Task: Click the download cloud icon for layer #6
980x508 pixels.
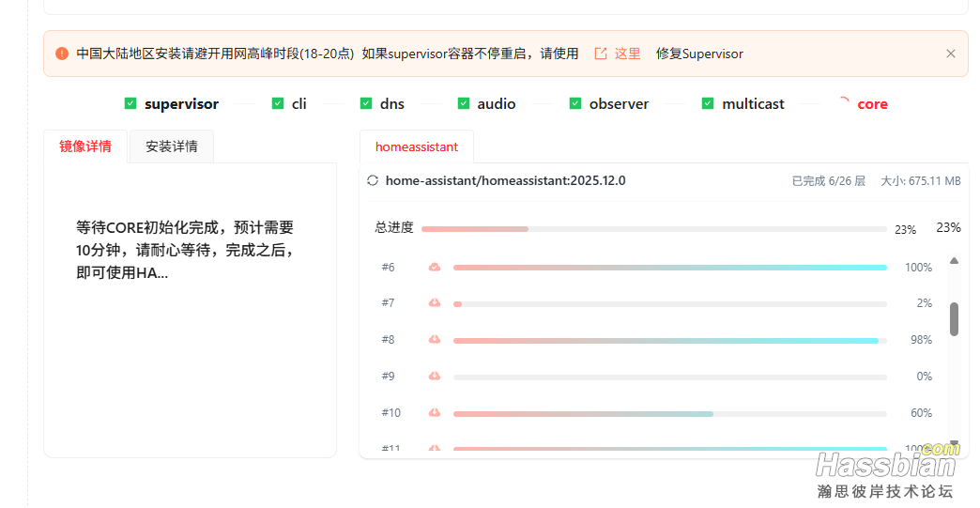Action: (x=435, y=268)
